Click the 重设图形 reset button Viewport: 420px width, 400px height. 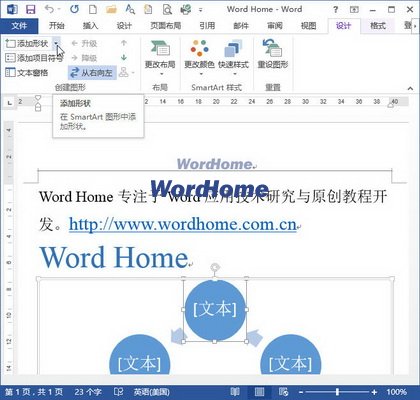click(x=273, y=54)
